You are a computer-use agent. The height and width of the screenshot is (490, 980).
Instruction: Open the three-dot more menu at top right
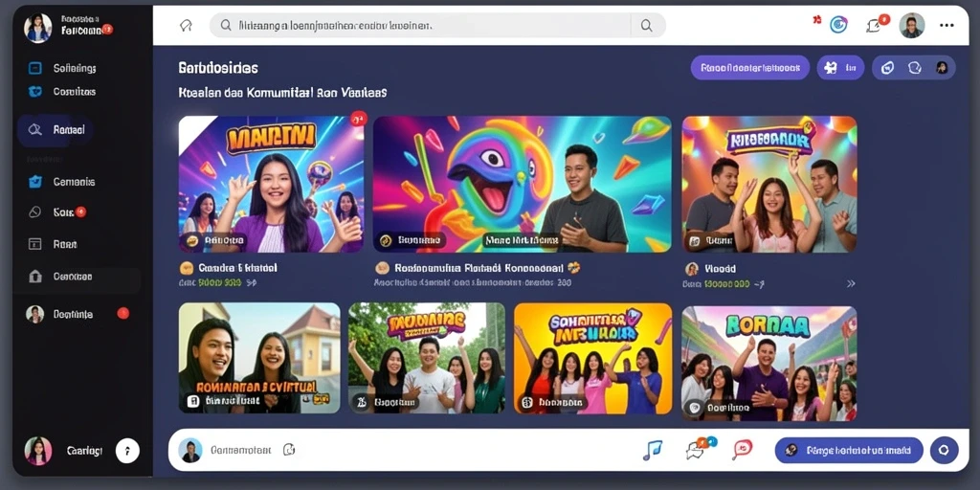tap(947, 26)
